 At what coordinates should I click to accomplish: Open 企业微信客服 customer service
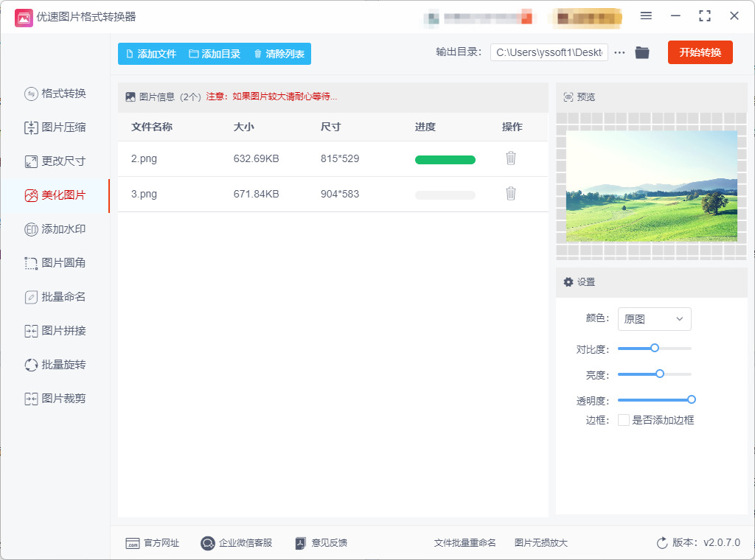[237, 543]
